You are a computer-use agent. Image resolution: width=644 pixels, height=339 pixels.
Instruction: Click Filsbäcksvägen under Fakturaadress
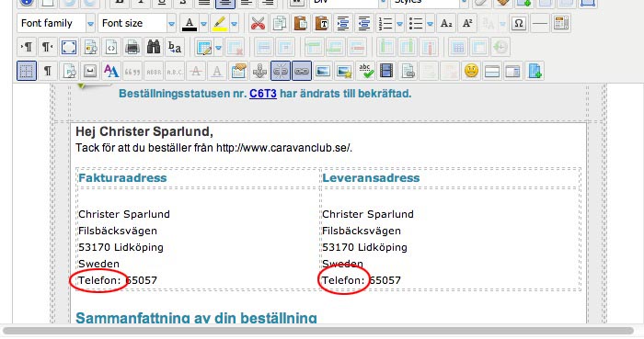(118, 231)
